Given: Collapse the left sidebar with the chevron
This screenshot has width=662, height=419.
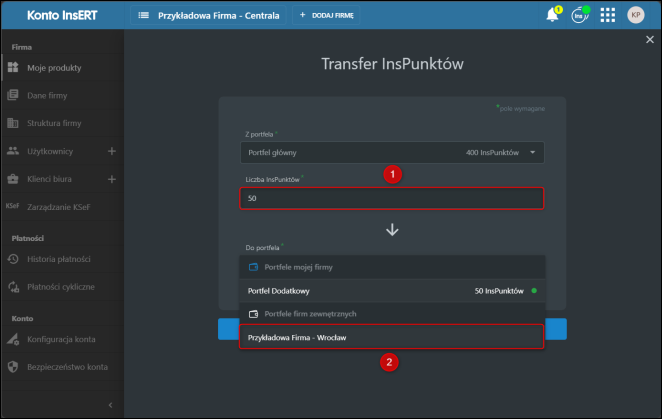Looking at the screenshot, I should click(111, 405).
